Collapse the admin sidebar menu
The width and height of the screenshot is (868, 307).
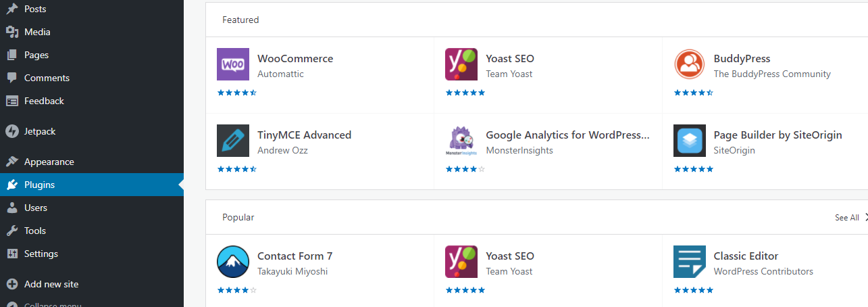(x=52, y=304)
